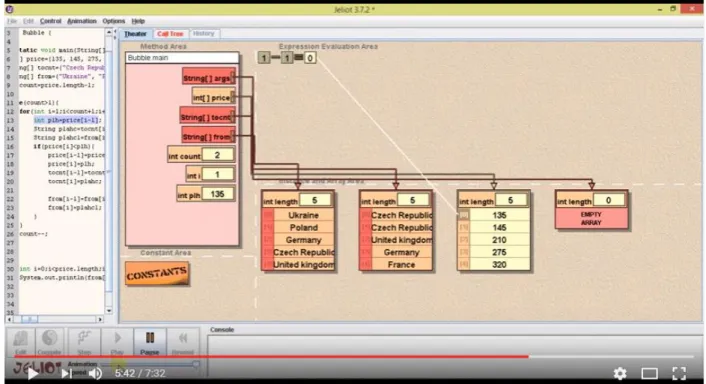Switch to the Call Tree tab
The image size is (706, 384).
click(x=170, y=34)
